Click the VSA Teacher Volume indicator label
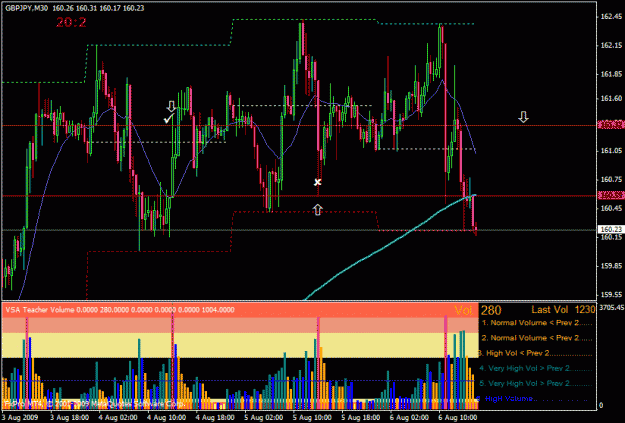 120,310
